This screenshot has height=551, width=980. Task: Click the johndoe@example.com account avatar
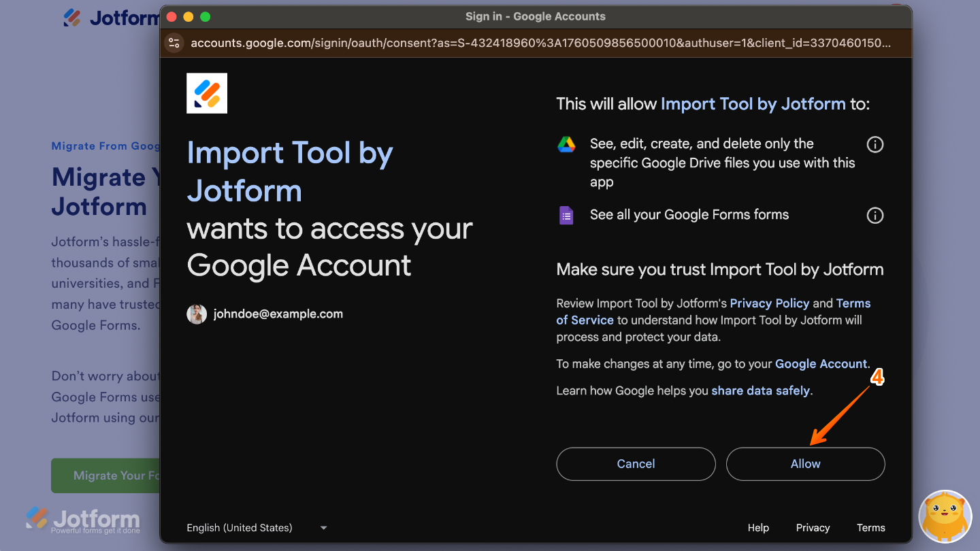(197, 314)
